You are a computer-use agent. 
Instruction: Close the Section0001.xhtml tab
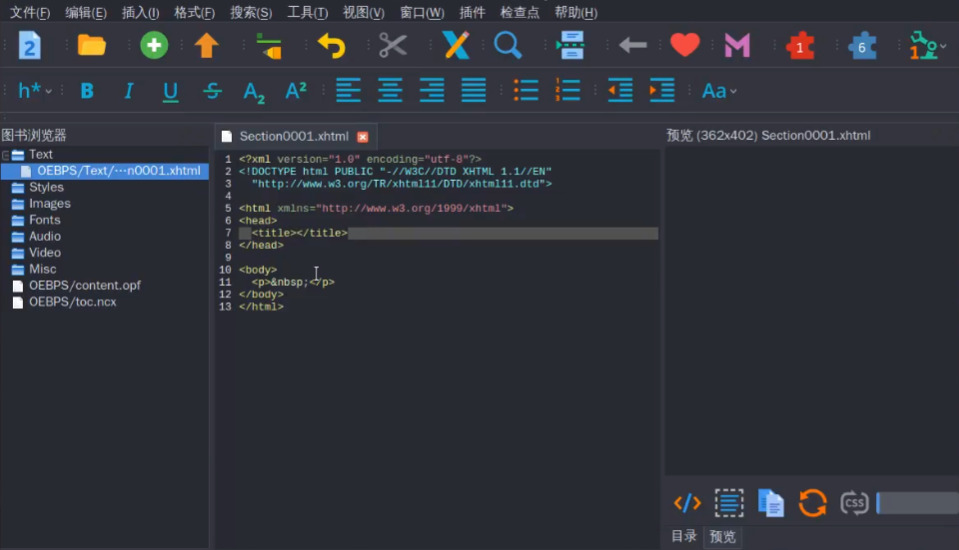(x=362, y=137)
